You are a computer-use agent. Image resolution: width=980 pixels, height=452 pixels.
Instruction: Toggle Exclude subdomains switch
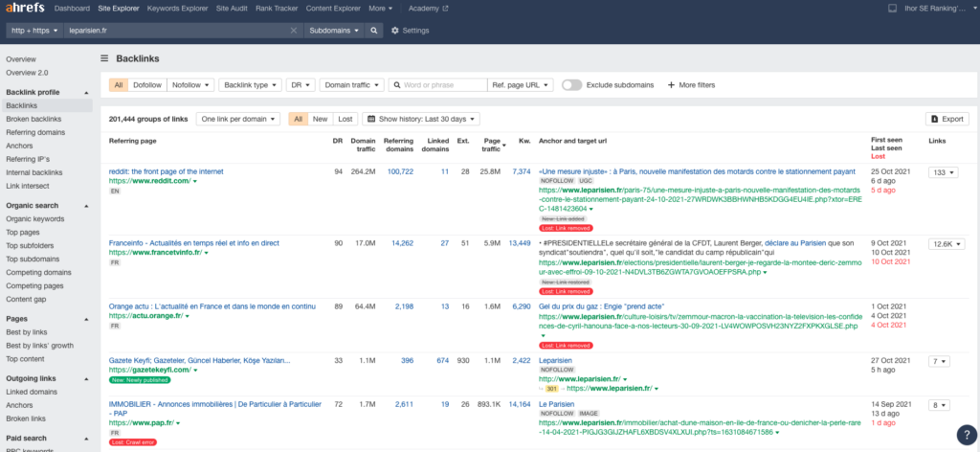(571, 85)
